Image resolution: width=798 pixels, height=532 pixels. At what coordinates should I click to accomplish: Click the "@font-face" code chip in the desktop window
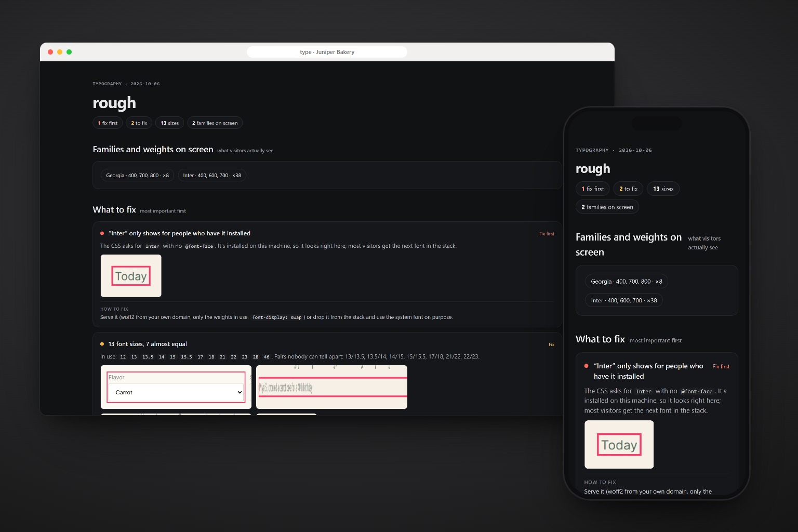[x=199, y=246]
